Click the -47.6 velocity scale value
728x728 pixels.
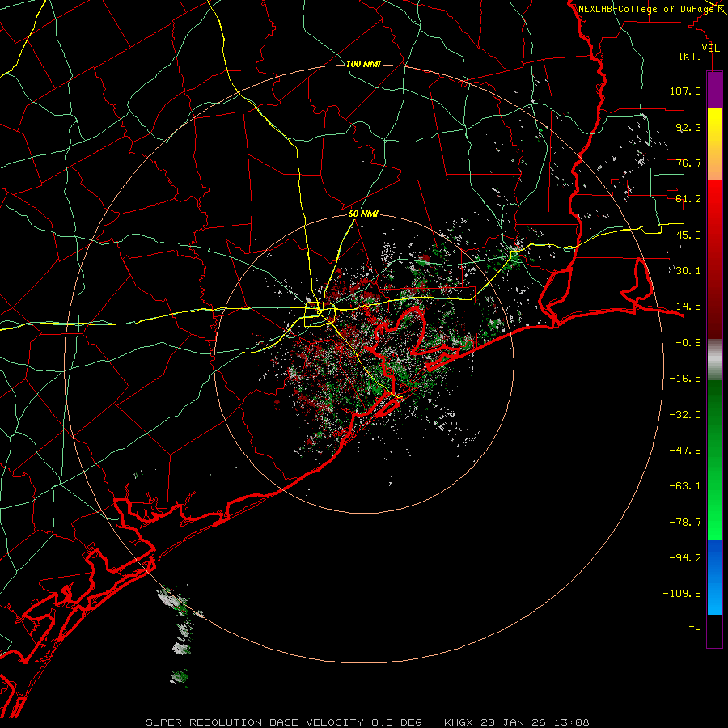tap(685, 451)
